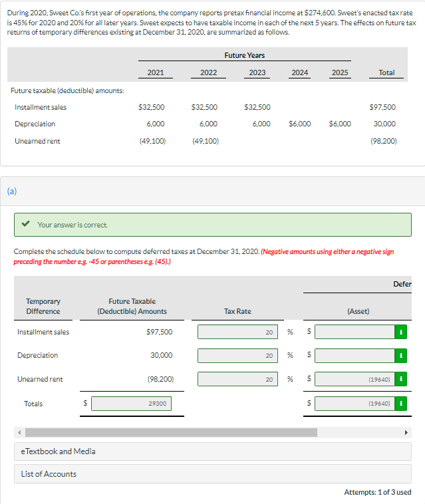Click the Unearned rent tax rate field

[x=237, y=379]
